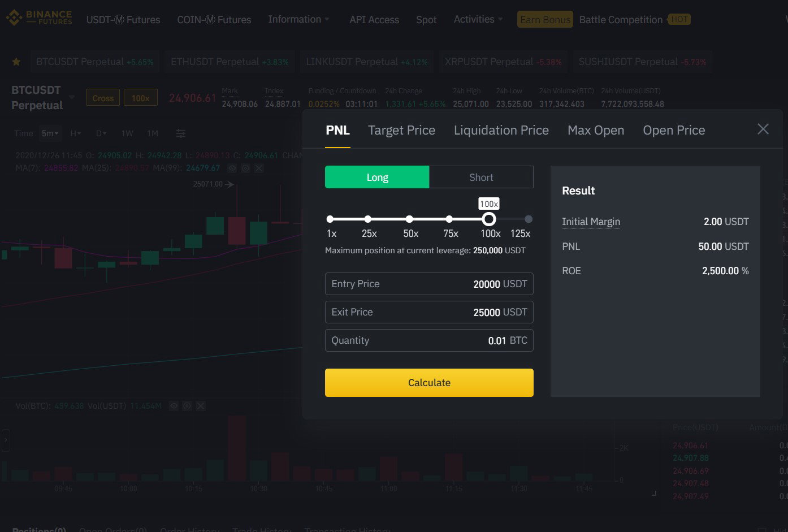The image size is (788, 532).
Task: Open the MA indicator settings icon
Action: [245, 168]
